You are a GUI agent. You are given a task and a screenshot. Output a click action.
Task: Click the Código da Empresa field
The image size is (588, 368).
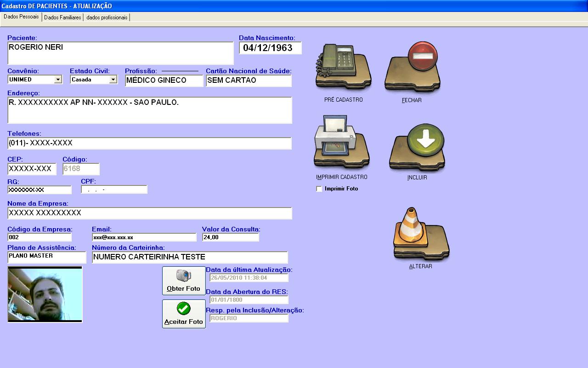tap(40, 237)
